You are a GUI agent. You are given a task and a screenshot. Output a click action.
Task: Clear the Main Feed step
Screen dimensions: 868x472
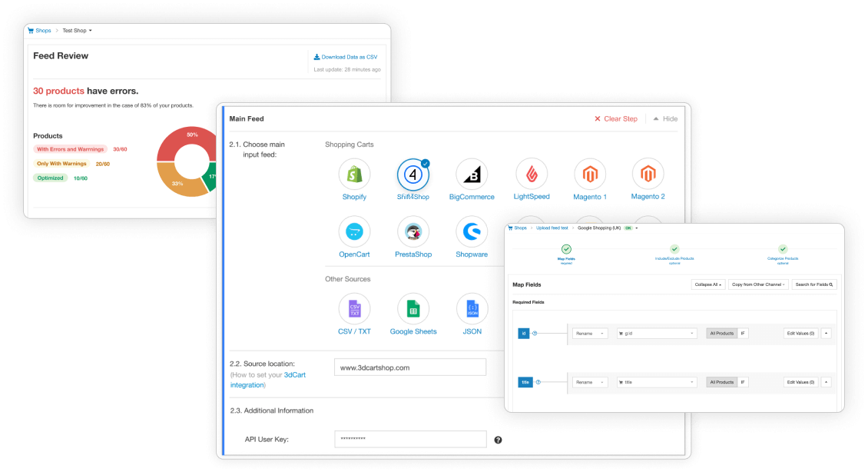(x=616, y=118)
